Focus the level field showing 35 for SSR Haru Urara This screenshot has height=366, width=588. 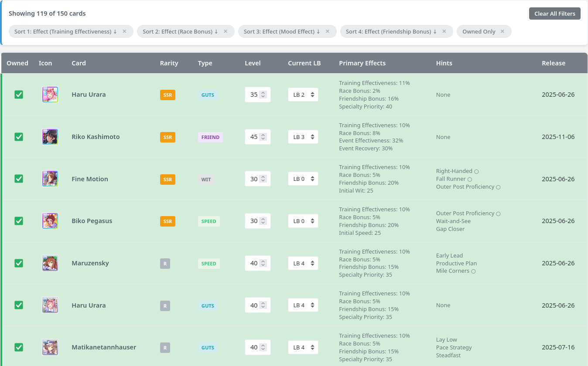pyautogui.click(x=257, y=95)
